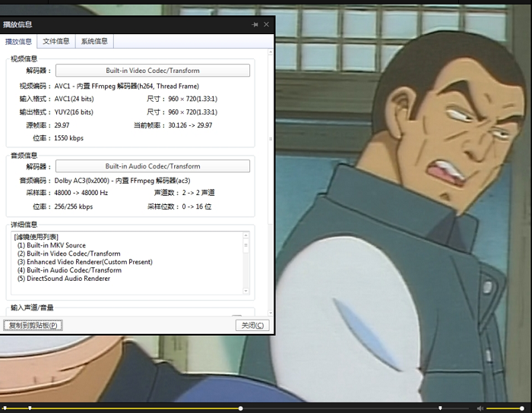Adjust the volume slider
The image size is (532, 413).
[x=505, y=408]
